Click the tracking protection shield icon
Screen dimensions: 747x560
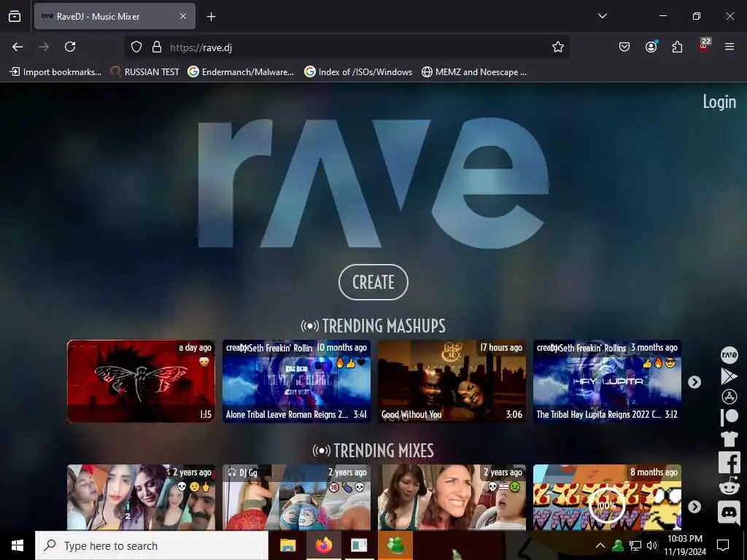point(136,47)
